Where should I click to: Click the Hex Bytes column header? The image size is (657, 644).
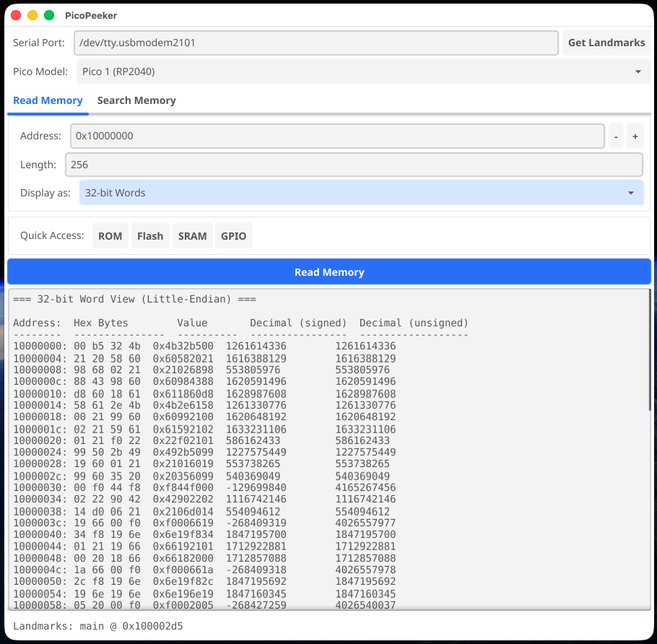101,323
